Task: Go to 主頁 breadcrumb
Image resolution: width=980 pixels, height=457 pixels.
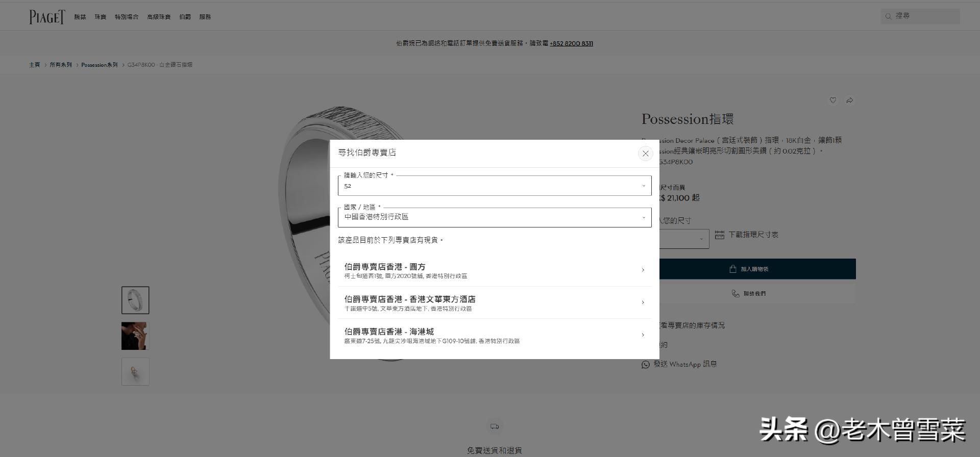Action: [34, 65]
